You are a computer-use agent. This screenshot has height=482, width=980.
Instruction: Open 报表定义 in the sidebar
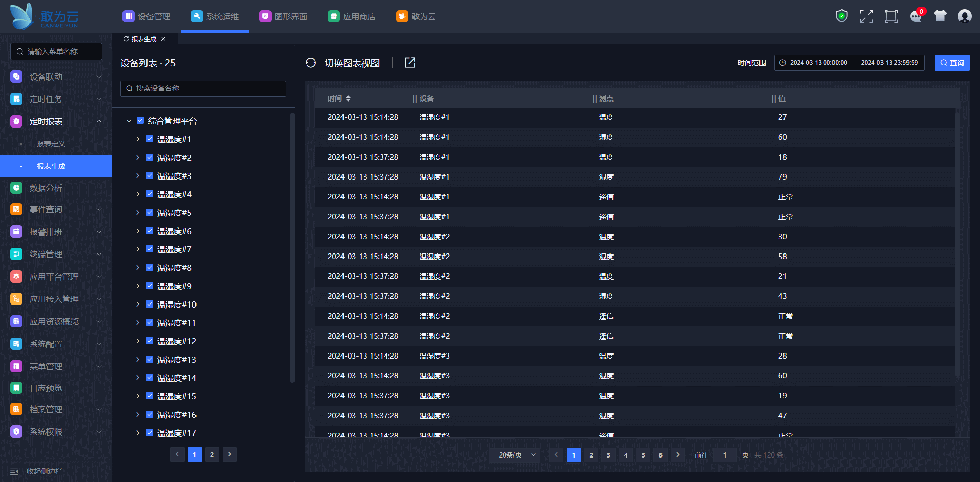tap(51, 144)
